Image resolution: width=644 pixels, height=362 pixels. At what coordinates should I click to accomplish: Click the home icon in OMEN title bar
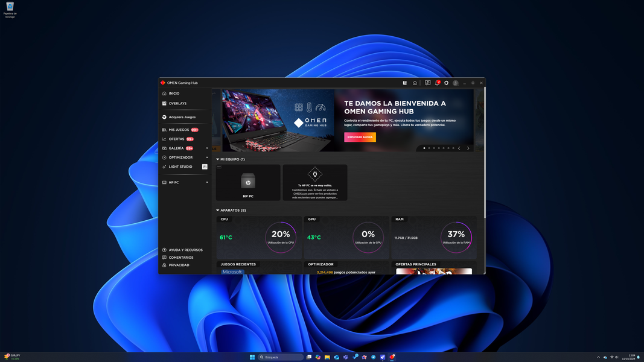[415, 83]
